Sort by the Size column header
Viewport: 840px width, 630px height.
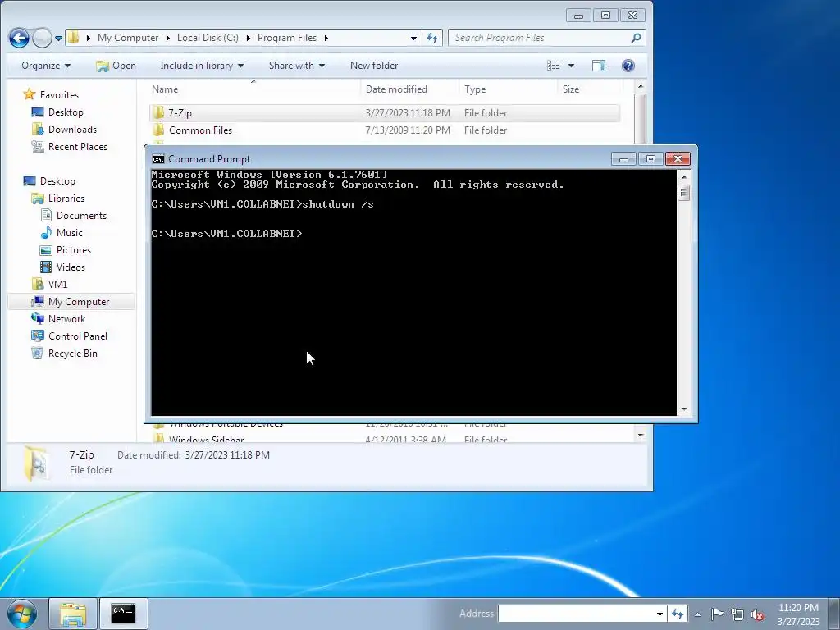(591, 89)
